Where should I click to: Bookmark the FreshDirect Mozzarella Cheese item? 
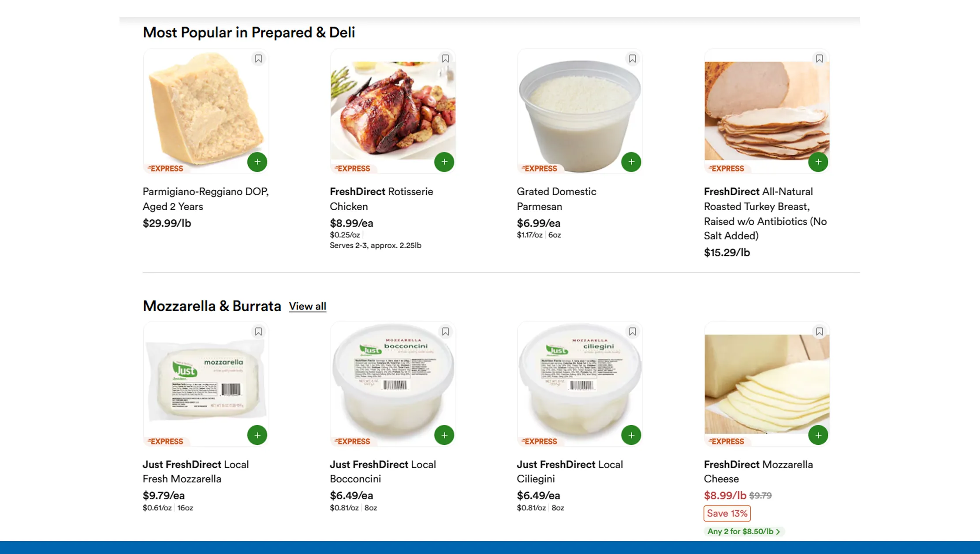tap(819, 331)
